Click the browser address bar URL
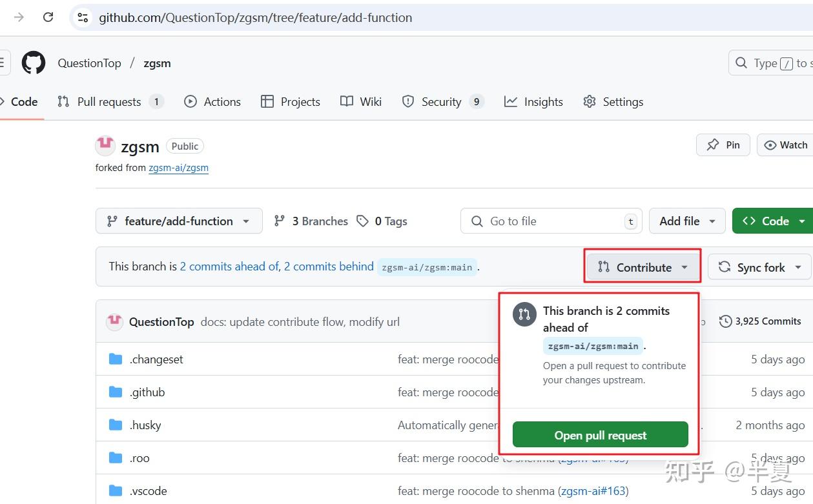 [x=255, y=17]
